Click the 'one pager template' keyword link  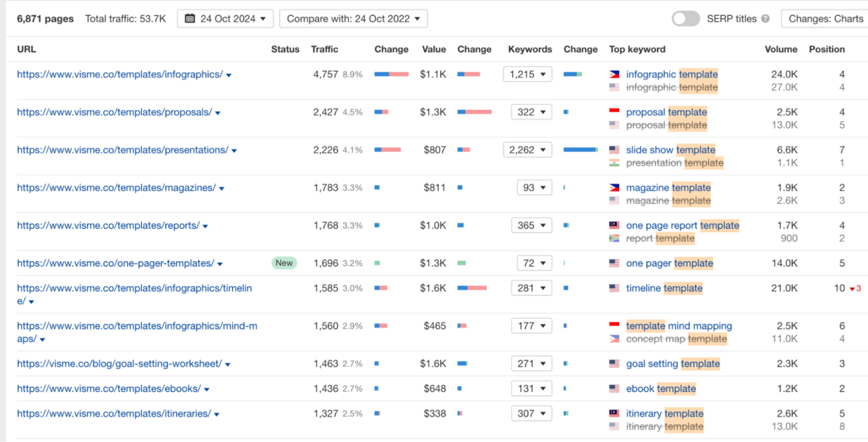(669, 263)
